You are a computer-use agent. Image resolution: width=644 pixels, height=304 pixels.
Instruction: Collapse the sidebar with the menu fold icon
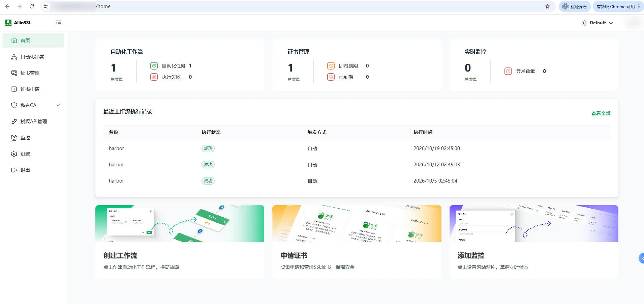click(x=59, y=23)
